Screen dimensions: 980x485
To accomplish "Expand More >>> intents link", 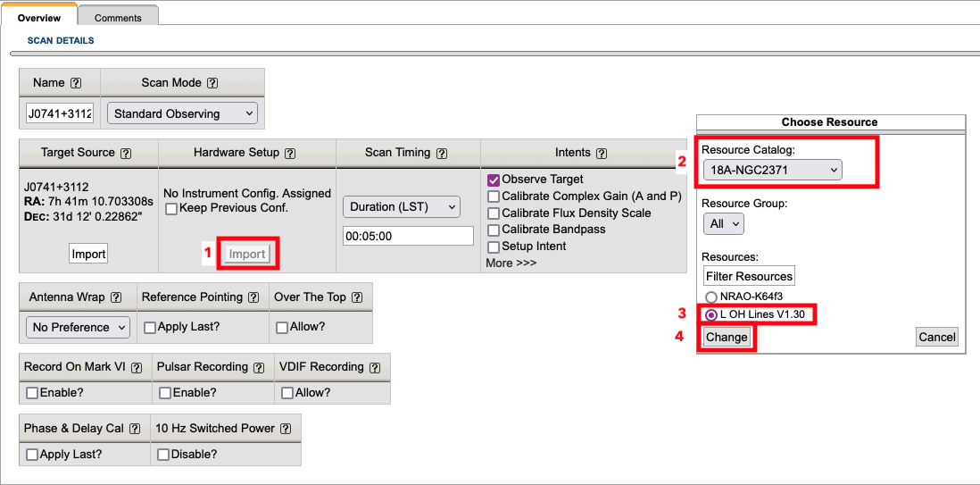I will [x=511, y=263].
